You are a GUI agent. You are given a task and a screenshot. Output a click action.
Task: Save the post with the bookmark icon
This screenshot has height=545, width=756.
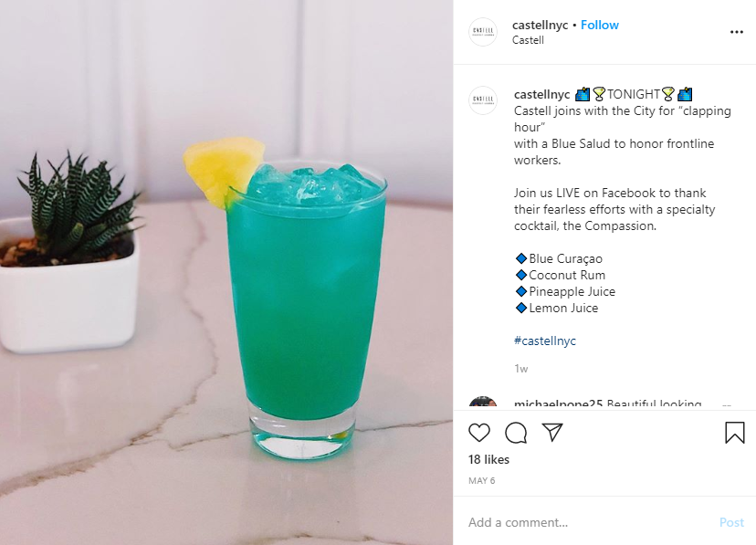[735, 432]
